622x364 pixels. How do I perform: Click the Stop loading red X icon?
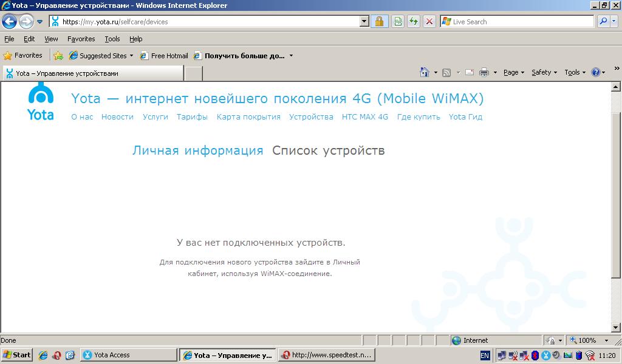429,21
